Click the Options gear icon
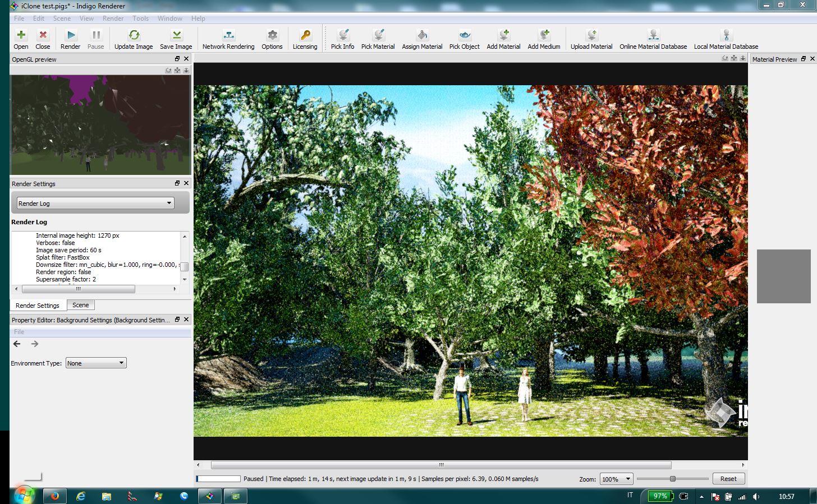 point(272,35)
